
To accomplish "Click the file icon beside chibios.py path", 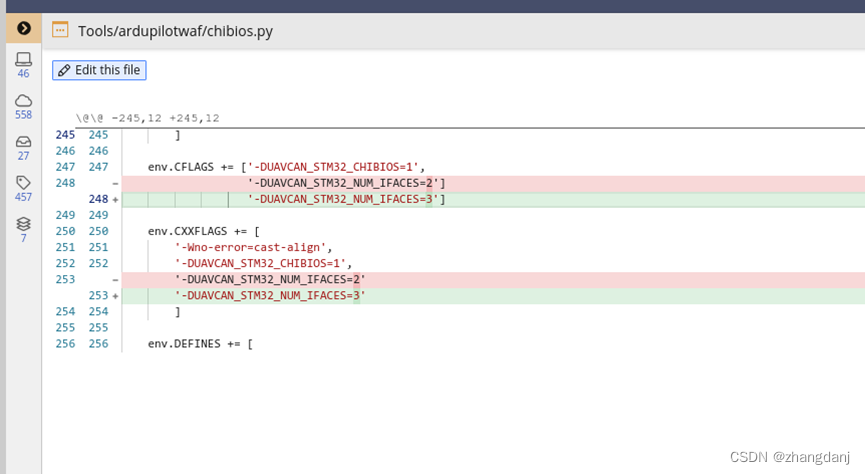I will 60,30.
